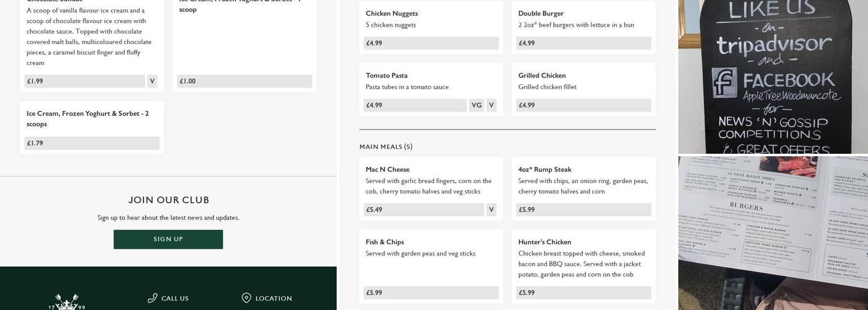Click the V badge on Tomato Pasta
868x310 pixels.
pyautogui.click(x=491, y=105)
